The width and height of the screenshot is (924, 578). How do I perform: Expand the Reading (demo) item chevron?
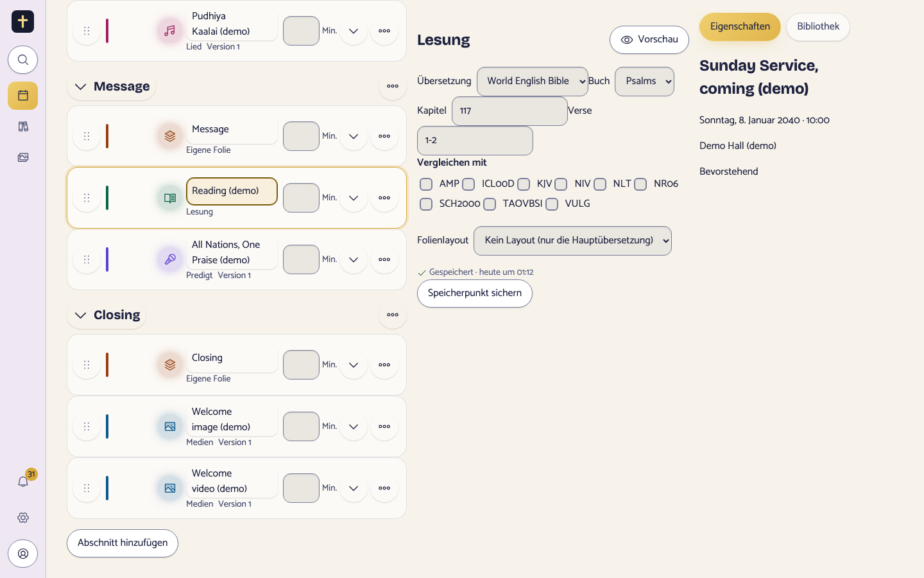[354, 198]
